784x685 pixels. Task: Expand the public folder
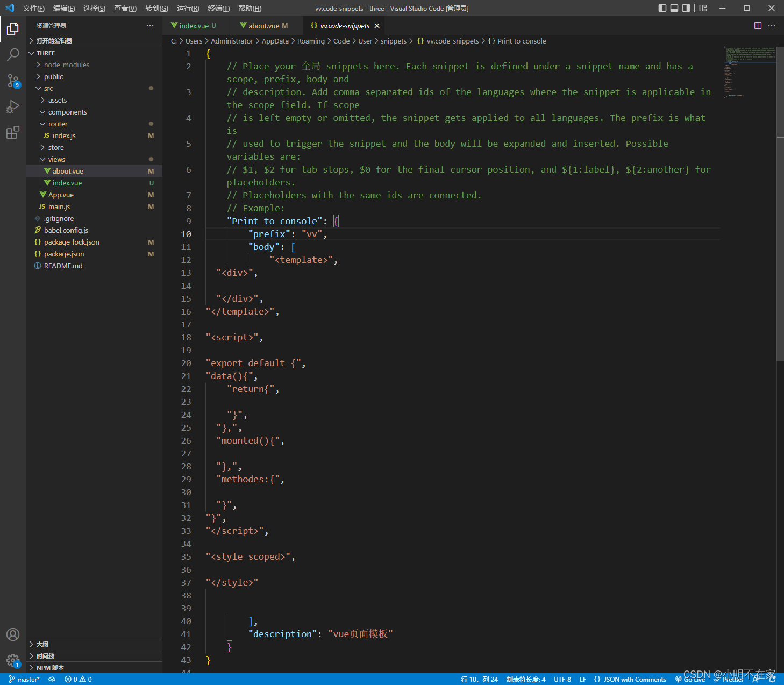click(x=94, y=76)
